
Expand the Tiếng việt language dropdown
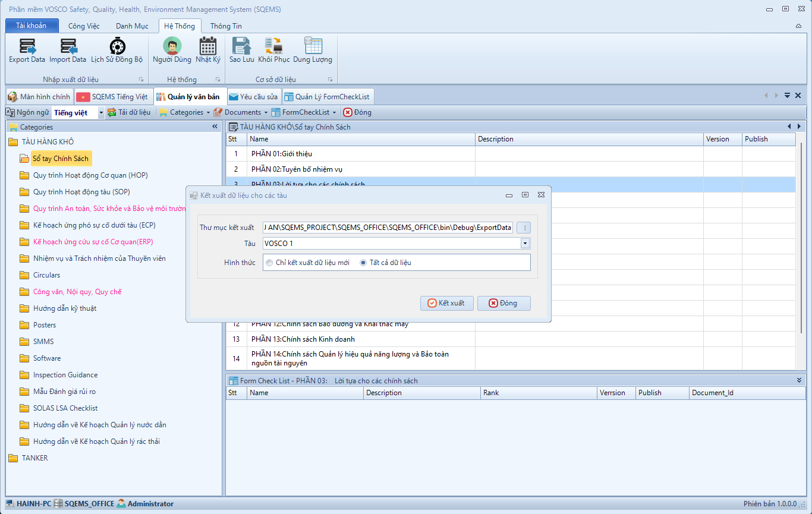(101, 112)
